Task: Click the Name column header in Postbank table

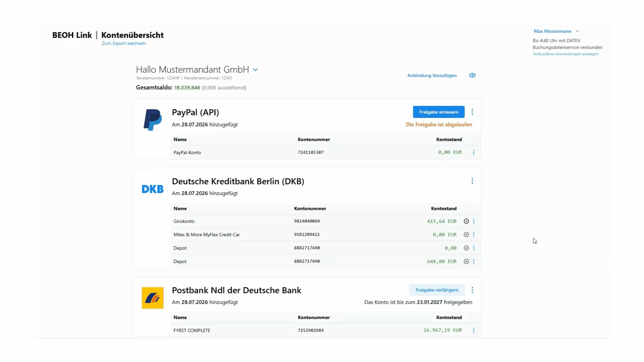Action: click(x=180, y=317)
